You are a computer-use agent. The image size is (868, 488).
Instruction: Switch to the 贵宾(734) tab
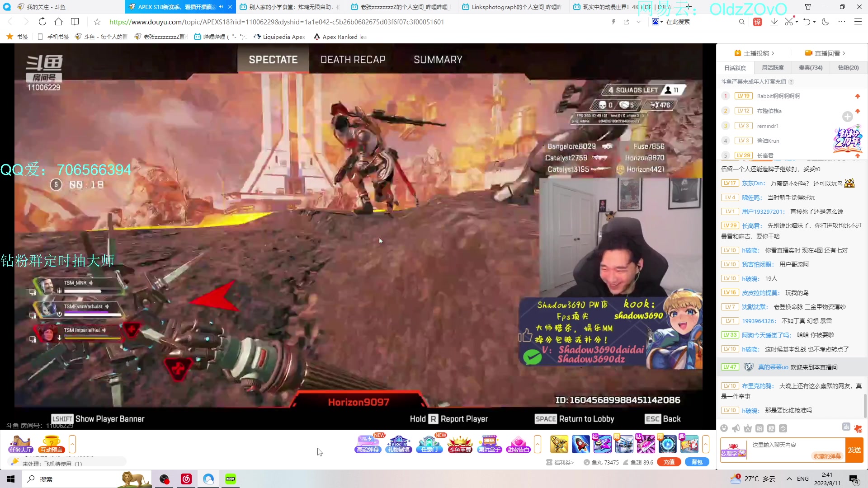click(811, 68)
